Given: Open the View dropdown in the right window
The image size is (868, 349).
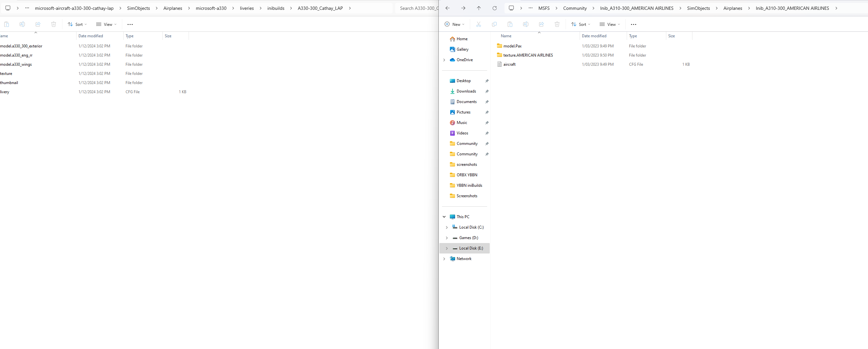Looking at the screenshot, I should click(x=610, y=24).
